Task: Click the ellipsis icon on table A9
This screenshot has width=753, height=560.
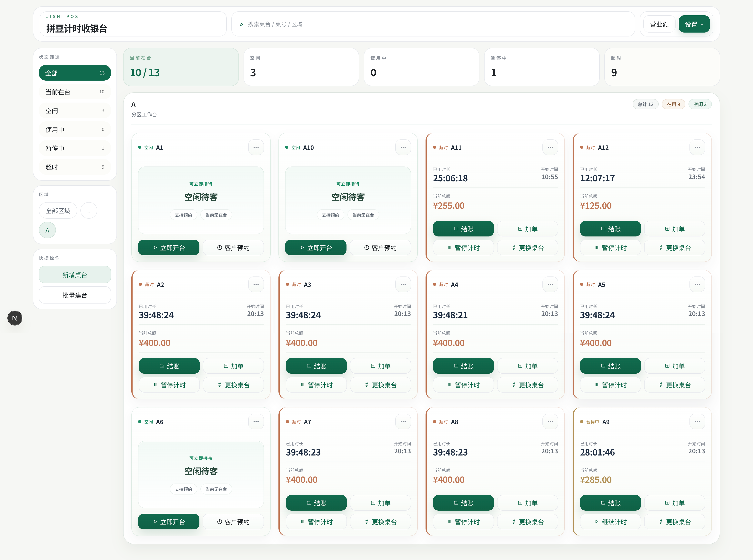Action: tap(697, 422)
